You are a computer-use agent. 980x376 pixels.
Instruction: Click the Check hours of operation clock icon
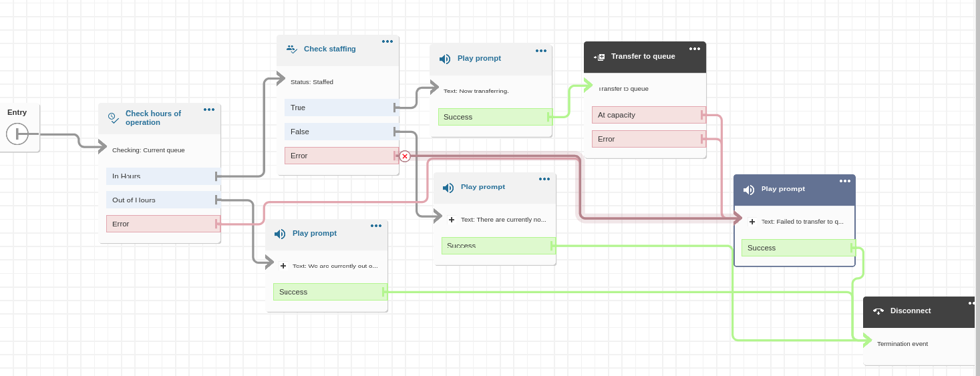[x=114, y=118]
